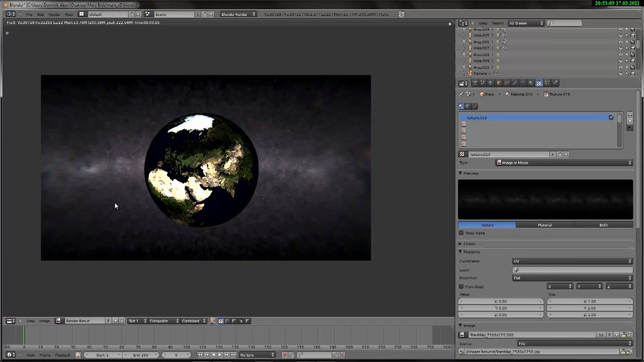Toggle visibility eye for Area.005
This screenshot has width=644, height=362.
pos(620,35)
